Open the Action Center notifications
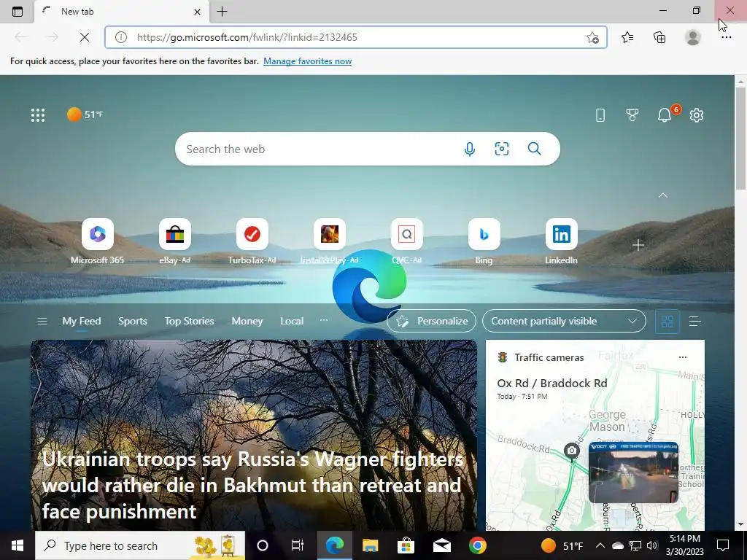Screen dimensions: 747x560 723,545
